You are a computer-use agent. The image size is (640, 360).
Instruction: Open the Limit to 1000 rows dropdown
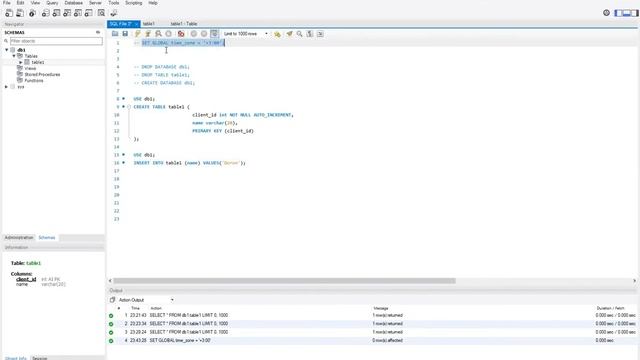point(267,34)
